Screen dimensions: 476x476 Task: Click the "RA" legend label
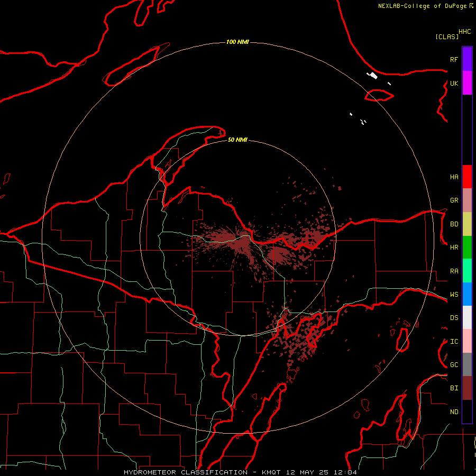click(x=454, y=271)
